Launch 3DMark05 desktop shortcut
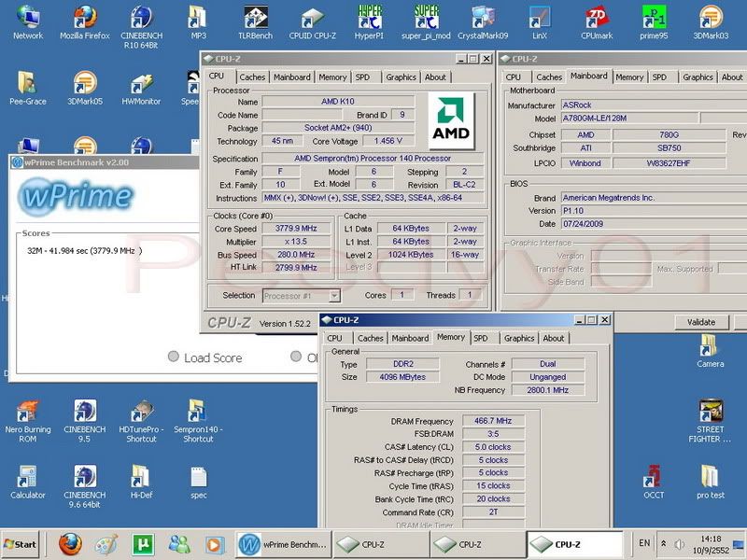 tap(85, 88)
